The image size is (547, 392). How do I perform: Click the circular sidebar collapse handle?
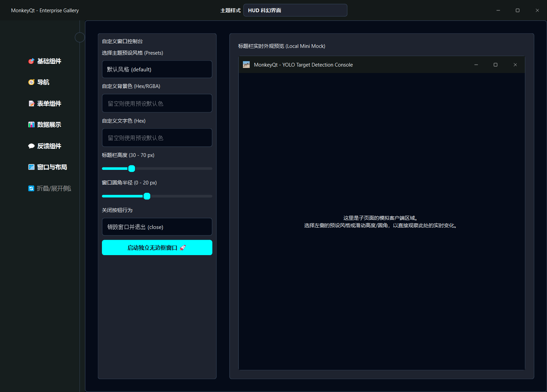80,37
